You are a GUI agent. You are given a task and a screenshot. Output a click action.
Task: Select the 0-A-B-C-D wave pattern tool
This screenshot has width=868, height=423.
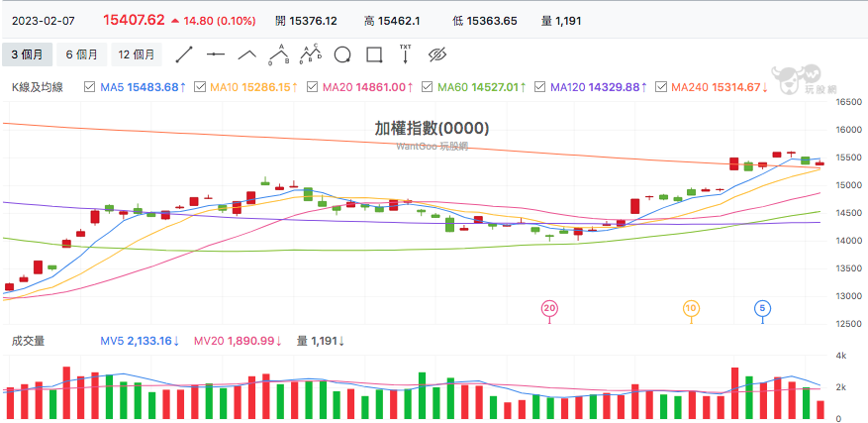coord(311,54)
